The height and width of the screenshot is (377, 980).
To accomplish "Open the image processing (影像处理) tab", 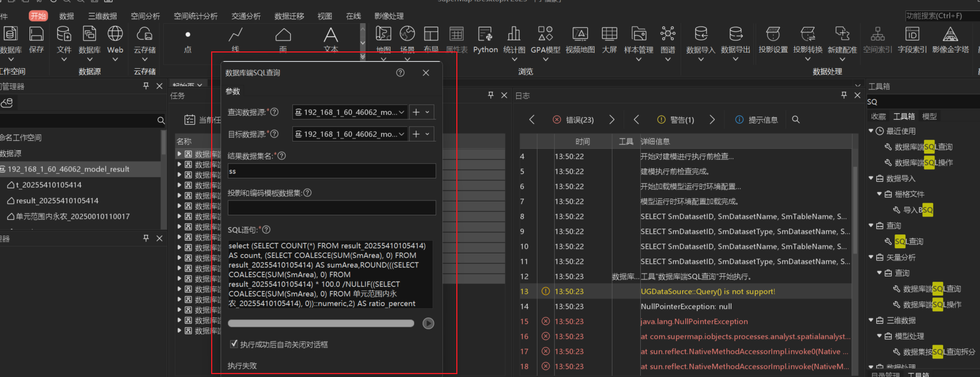I will coord(389,16).
